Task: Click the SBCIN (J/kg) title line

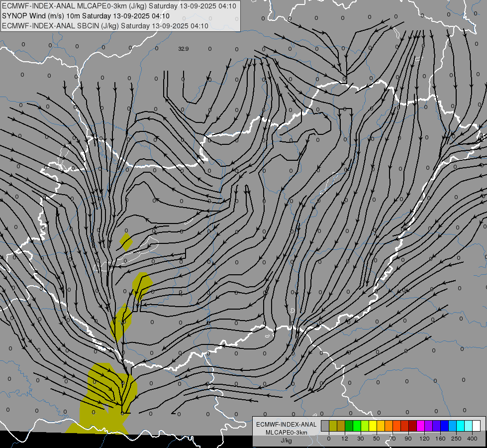Action: (x=105, y=26)
